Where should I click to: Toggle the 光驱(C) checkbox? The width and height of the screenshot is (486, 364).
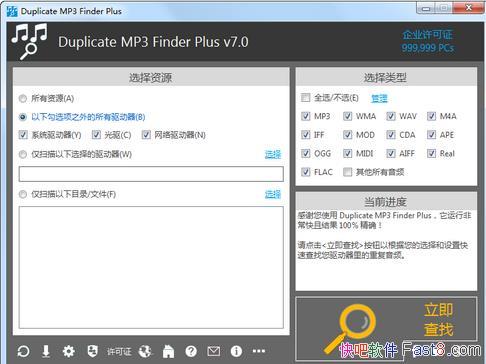96,135
